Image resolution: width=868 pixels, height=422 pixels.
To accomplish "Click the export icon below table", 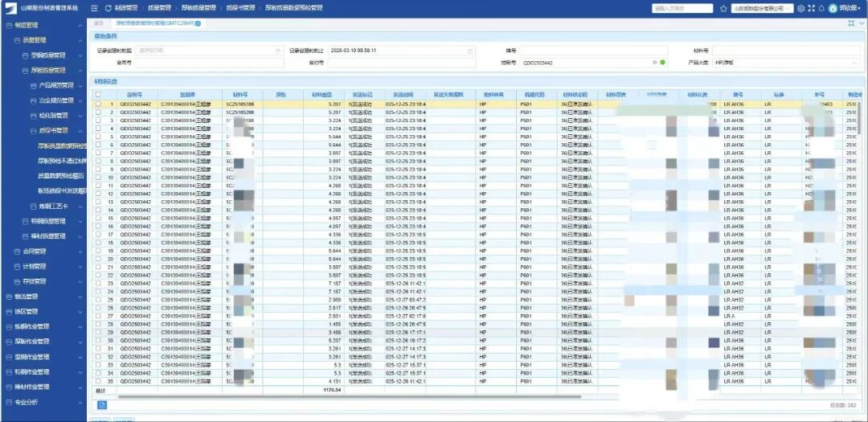I will coord(102,405).
